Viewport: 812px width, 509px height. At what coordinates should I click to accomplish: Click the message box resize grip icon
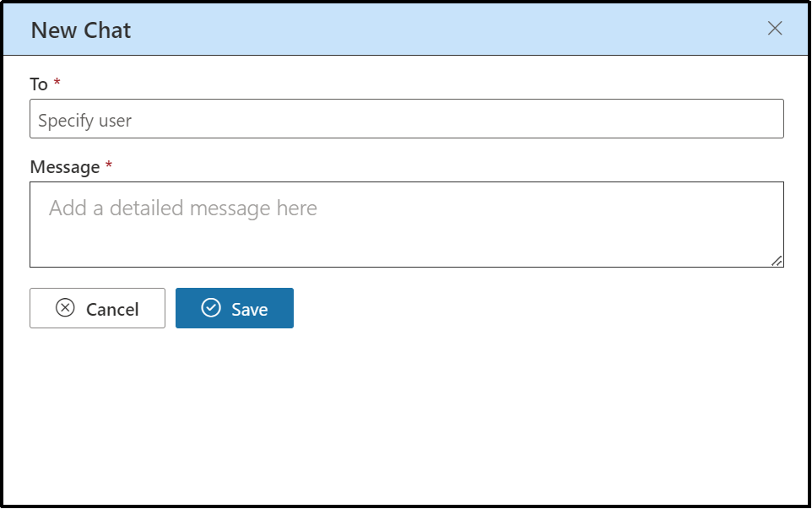click(x=777, y=261)
